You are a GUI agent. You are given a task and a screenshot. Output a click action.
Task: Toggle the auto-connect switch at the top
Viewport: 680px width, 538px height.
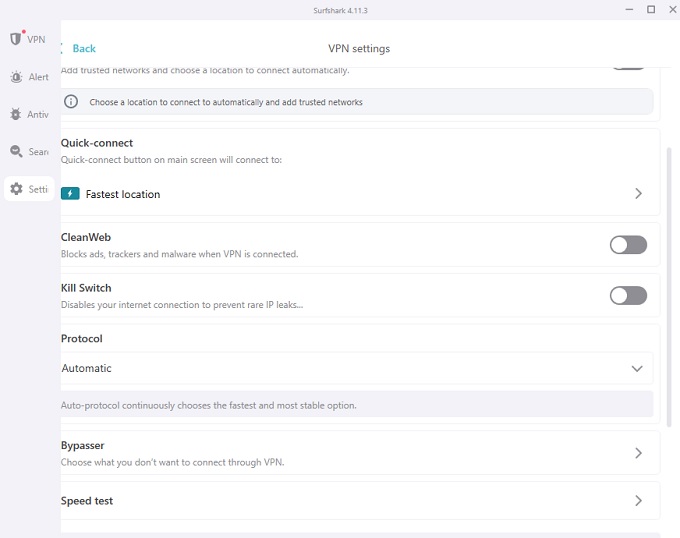[x=628, y=68]
